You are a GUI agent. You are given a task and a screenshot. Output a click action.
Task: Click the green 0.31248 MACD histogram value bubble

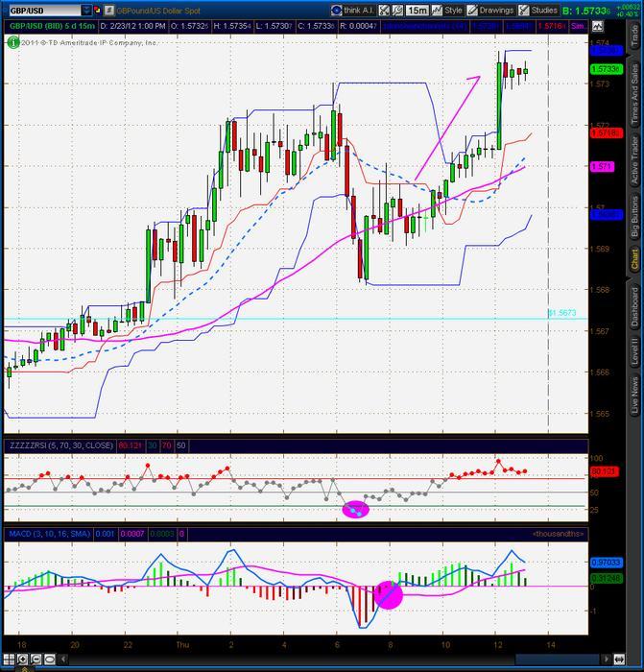(606, 578)
